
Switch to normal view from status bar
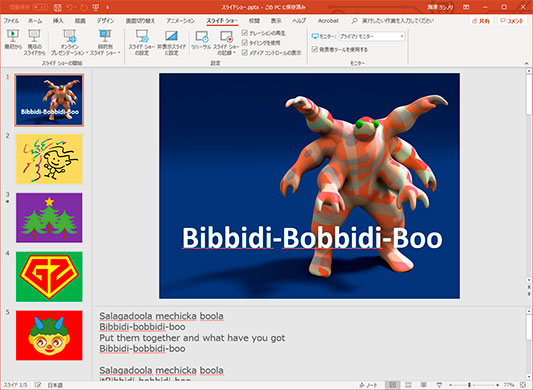point(392,385)
